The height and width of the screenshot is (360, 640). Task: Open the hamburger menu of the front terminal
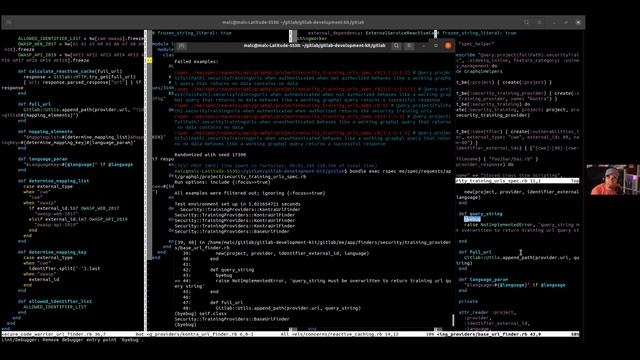point(409,46)
